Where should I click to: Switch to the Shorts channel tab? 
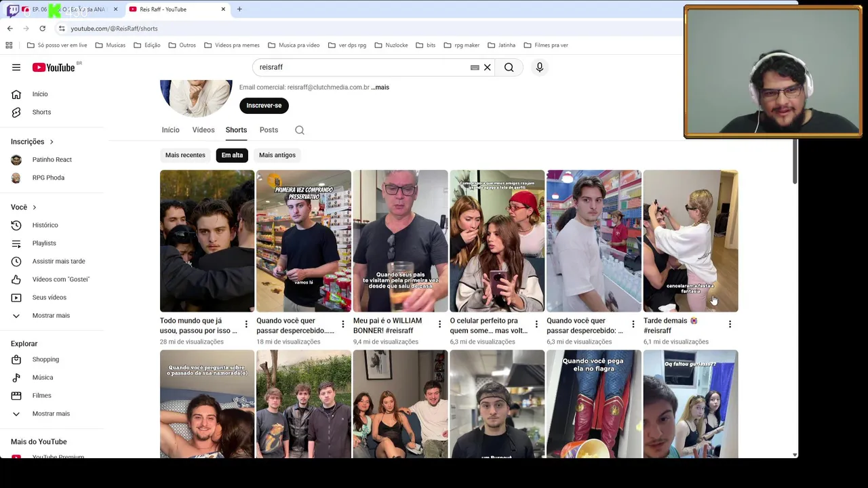pos(236,130)
